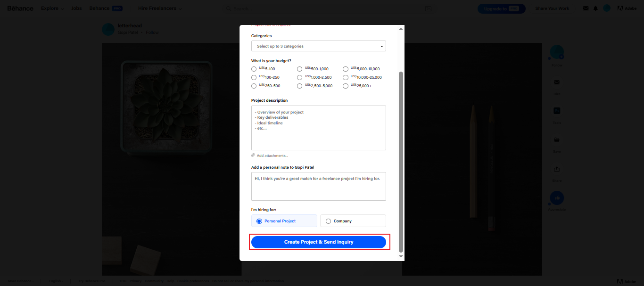The width and height of the screenshot is (644, 286).
Task: Click the letterhead project title
Action: coord(130,25)
